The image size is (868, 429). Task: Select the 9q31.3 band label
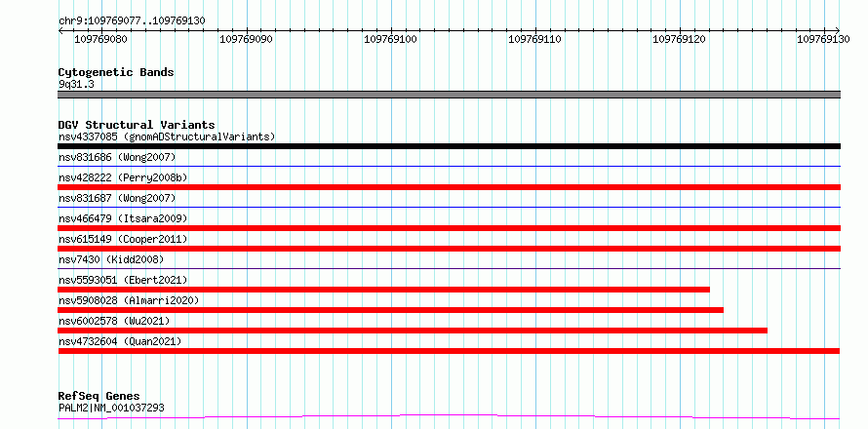click(75, 84)
